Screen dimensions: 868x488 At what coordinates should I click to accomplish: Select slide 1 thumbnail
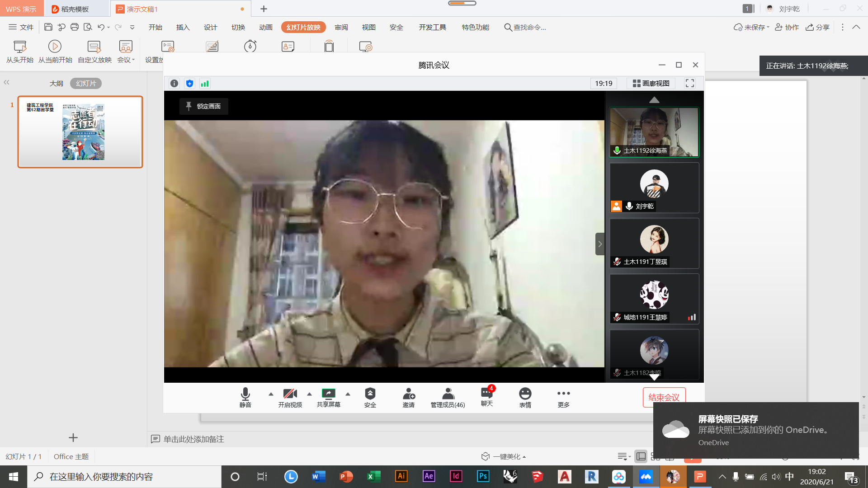[80, 131]
